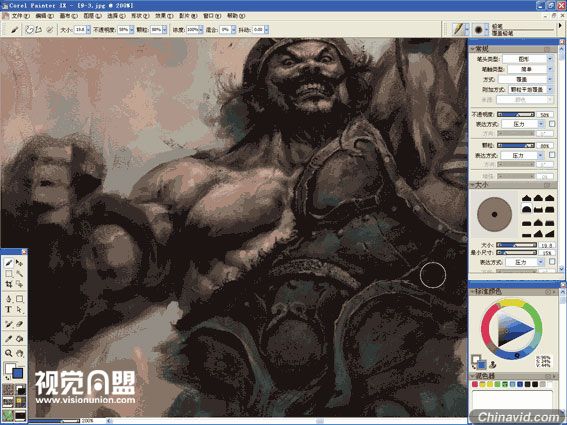
Task: Open the 浓度 dropdown in property bar
Action: (x=201, y=30)
